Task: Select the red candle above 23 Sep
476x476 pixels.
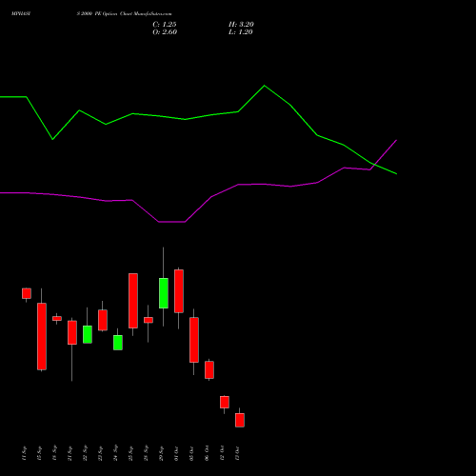Action: coord(103,320)
